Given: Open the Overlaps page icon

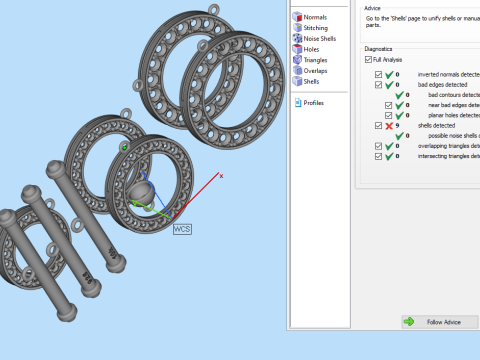Looking at the screenshot, I should point(297,70).
